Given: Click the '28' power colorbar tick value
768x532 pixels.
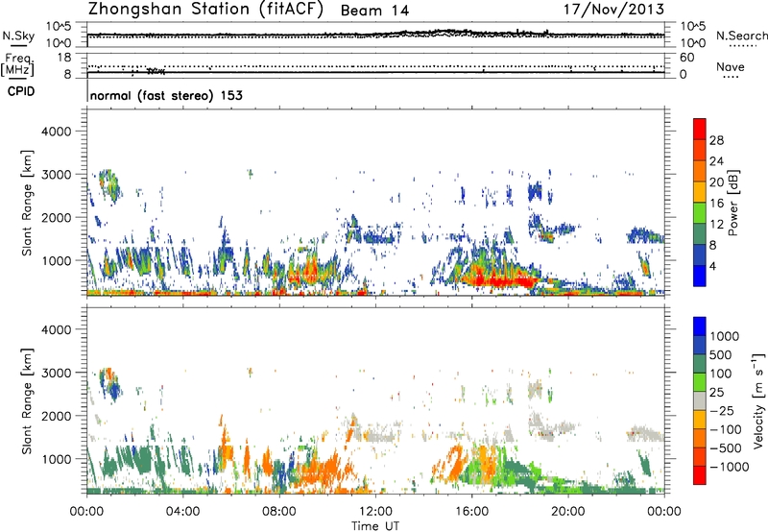Looking at the screenshot, I should tap(716, 140).
